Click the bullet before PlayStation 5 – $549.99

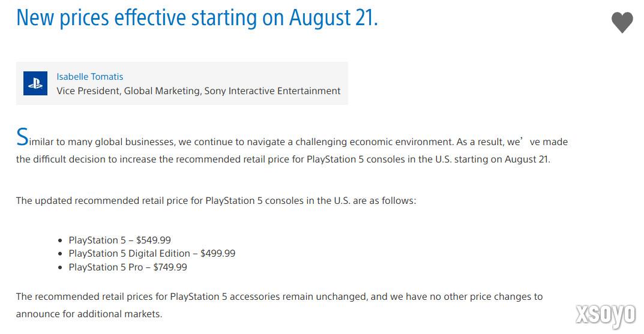click(61, 240)
